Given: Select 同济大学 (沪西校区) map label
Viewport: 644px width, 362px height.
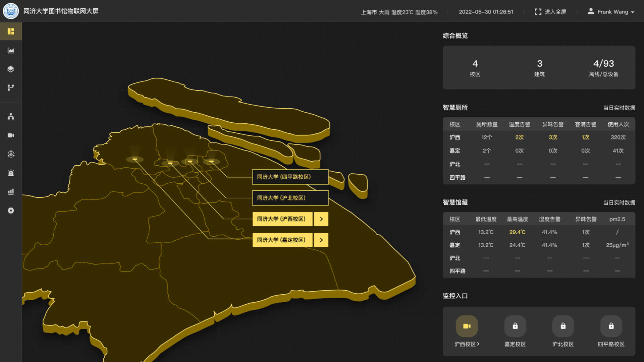Looking at the screenshot, I should click(x=282, y=219).
